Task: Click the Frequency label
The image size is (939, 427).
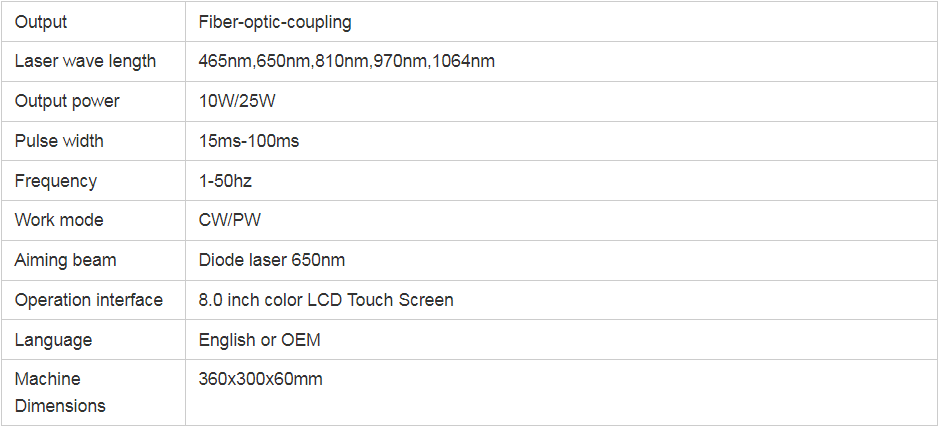Action: coord(56,181)
